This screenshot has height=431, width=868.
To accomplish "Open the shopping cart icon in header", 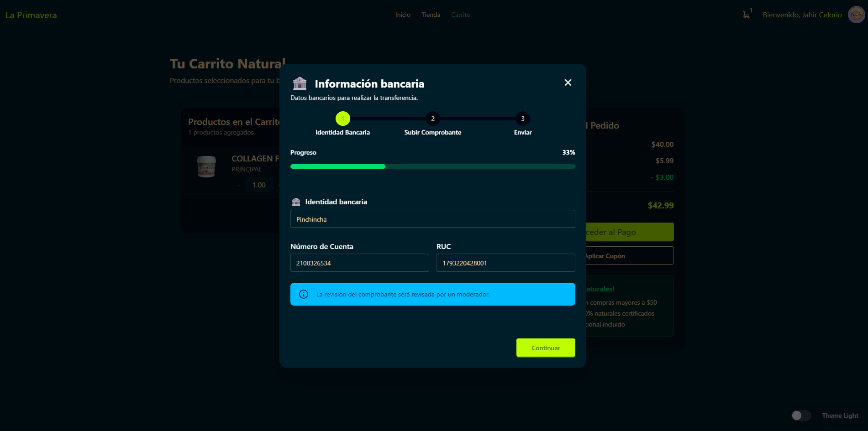I will click(746, 15).
